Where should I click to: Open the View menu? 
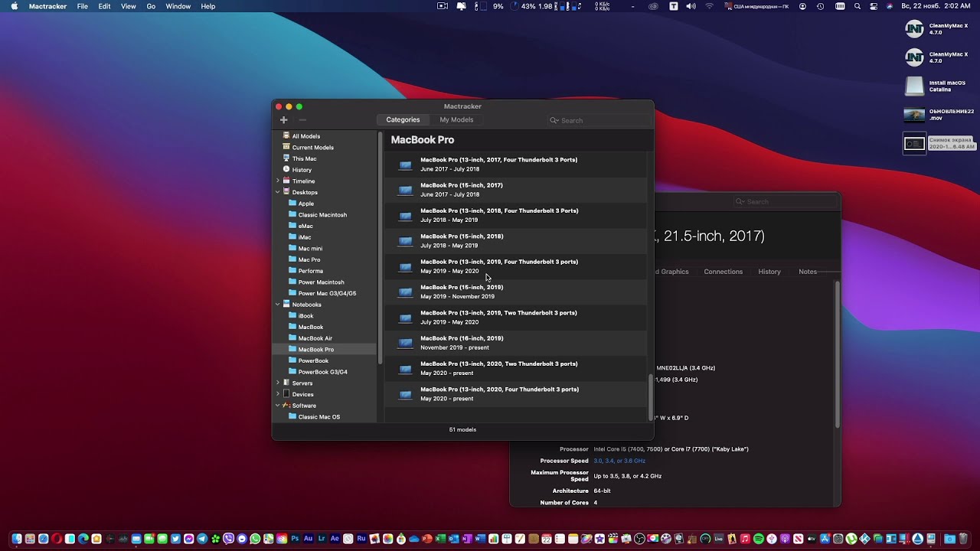(x=129, y=6)
